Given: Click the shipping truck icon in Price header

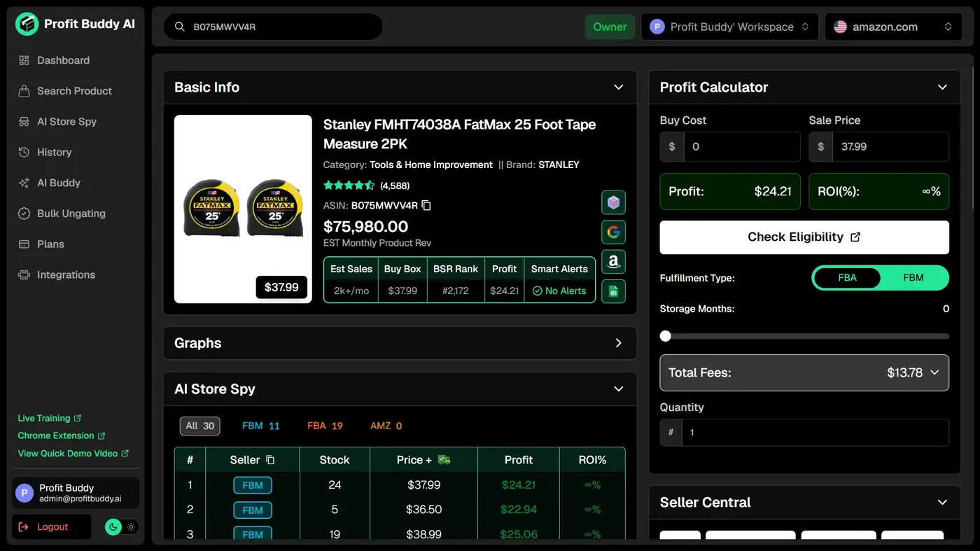Looking at the screenshot, I should (444, 460).
